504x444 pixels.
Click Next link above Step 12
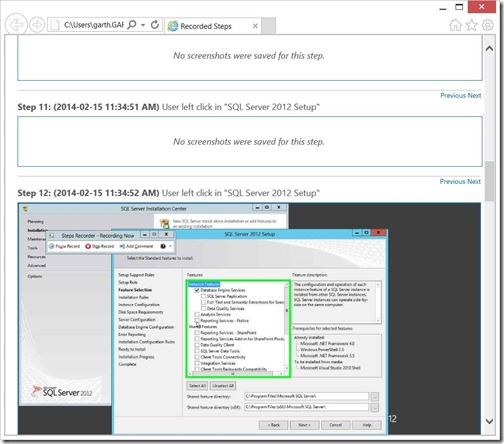(x=473, y=182)
